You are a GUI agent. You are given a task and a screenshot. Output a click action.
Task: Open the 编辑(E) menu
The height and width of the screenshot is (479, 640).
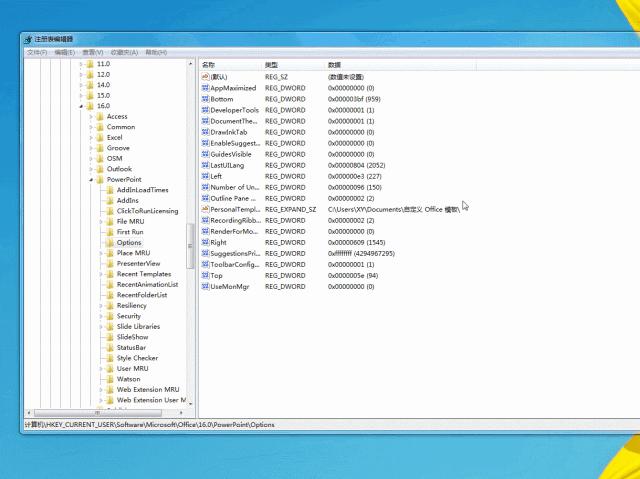coord(64,53)
